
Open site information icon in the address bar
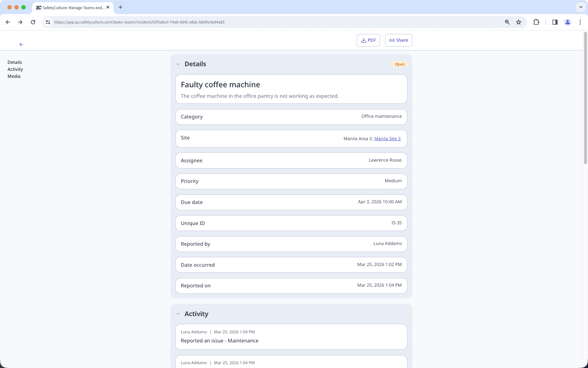pyautogui.click(x=48, y=22)
